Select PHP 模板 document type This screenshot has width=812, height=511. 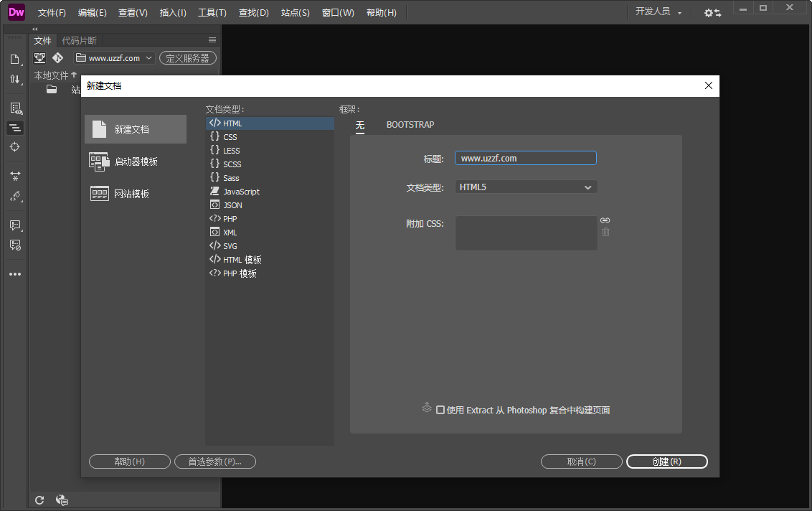coord(270,273)
